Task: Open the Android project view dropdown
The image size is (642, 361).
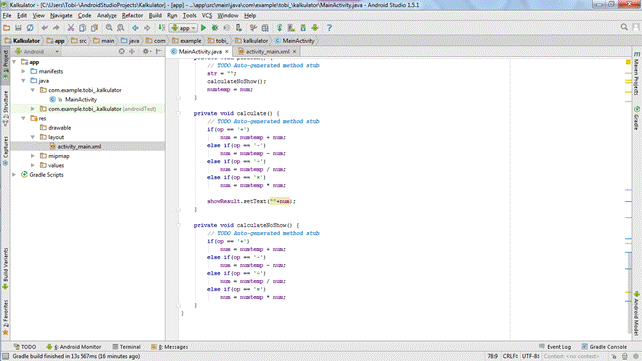Action: 37,52
